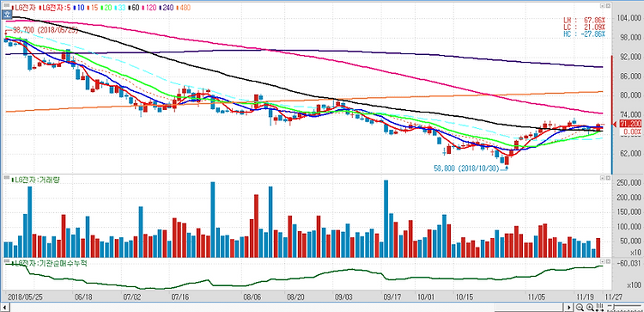Click the zoom out magnifier icon
The height and width of the screenshot is (312, 644).
pos(580,308)
